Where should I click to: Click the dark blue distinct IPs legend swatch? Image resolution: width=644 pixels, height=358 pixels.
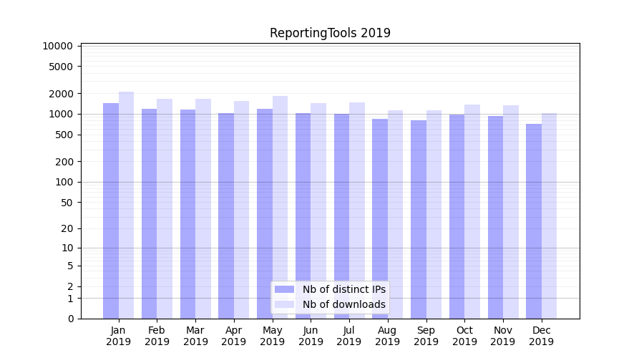(x=284, y=289)
